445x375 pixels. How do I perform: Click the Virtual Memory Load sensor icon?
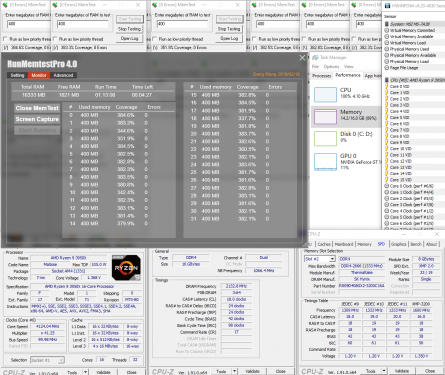point(387,43)
